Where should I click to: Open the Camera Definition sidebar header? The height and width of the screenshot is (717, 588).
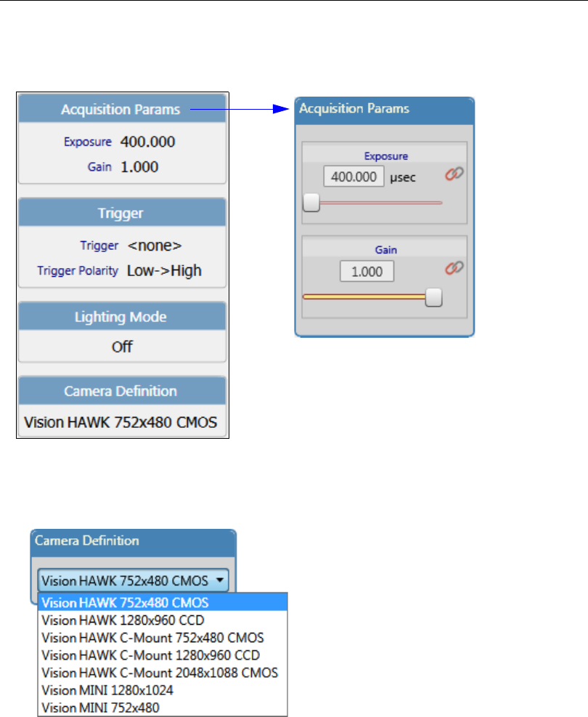122,391
